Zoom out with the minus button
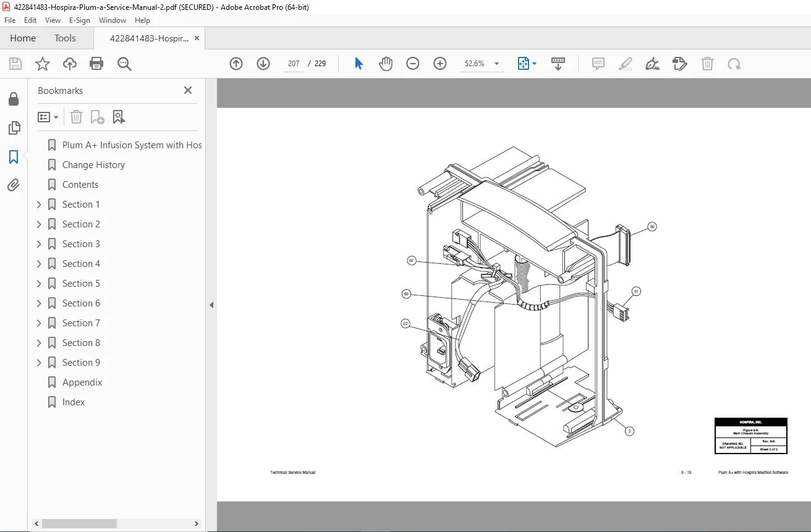 413,64
